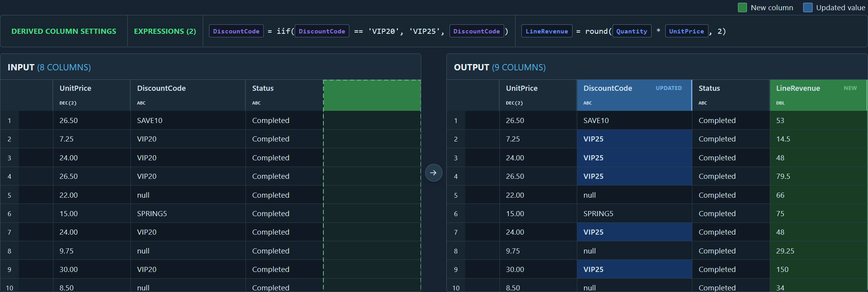Screen dimensions: 868x292
Task: Select the LineRevenue value 29.25
Action: (818, 251)
